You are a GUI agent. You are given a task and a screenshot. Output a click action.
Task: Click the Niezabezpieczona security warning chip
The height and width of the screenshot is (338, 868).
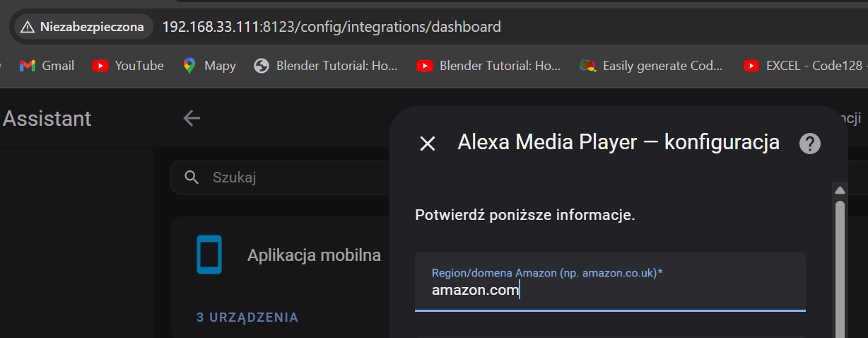pos(83,27)
